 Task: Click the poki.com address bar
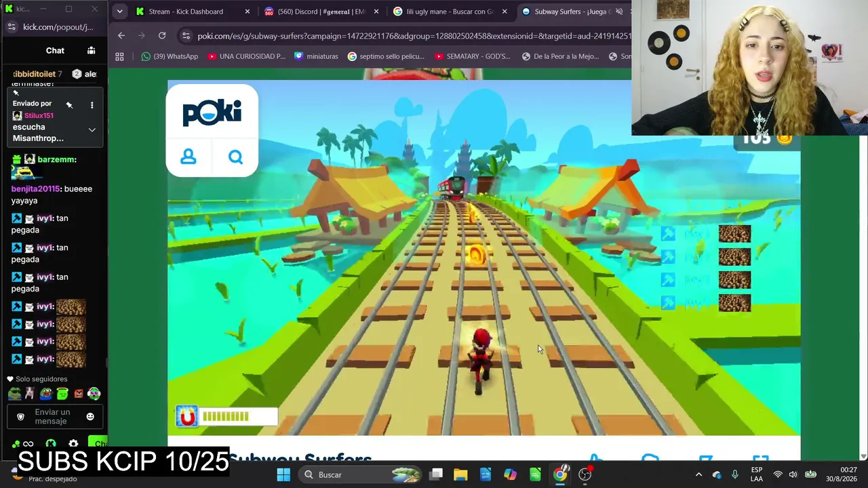coord(413,36)
